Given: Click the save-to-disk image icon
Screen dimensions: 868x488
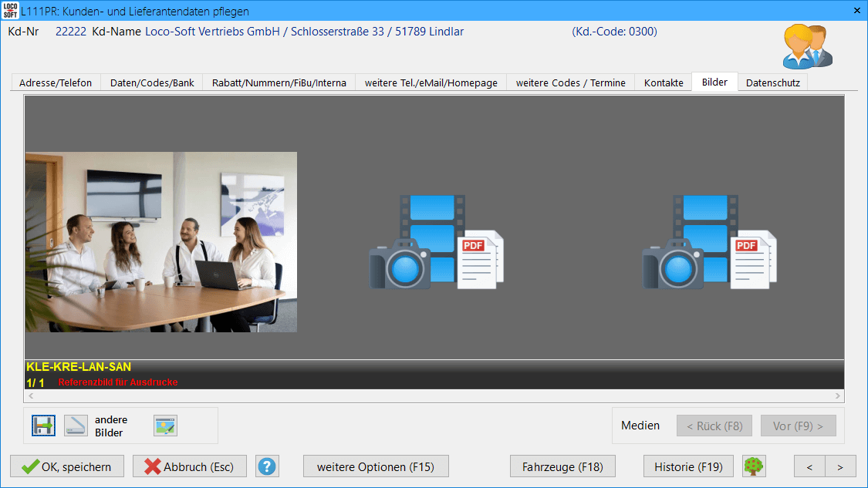Looking at the screenshot, I should point(43,426).
